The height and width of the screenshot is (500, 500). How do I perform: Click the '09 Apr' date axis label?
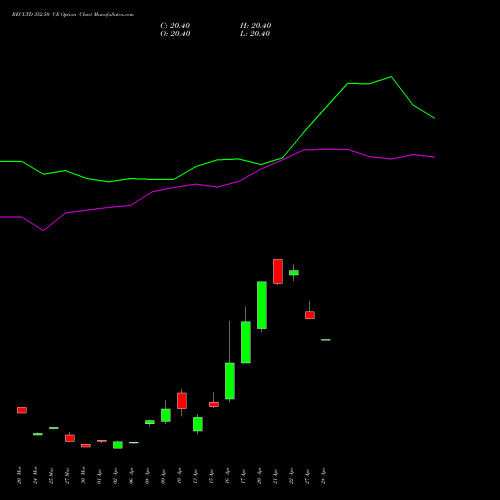pos(163,477)
